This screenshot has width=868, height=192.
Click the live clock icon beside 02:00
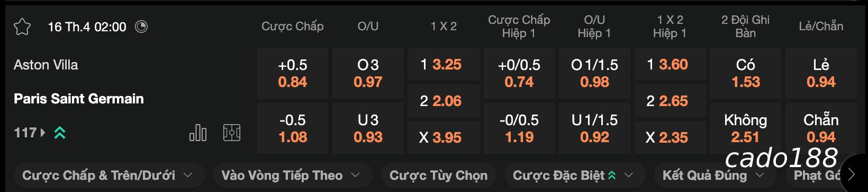tap(141, 27)
